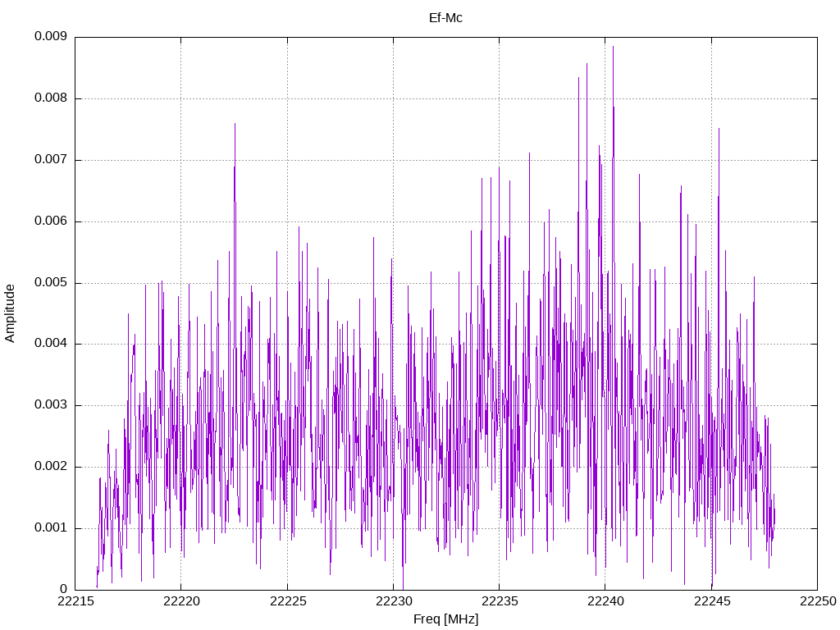Click the x-axis tick label 22220
840x630 pixels.
click(x=181, y=601)
